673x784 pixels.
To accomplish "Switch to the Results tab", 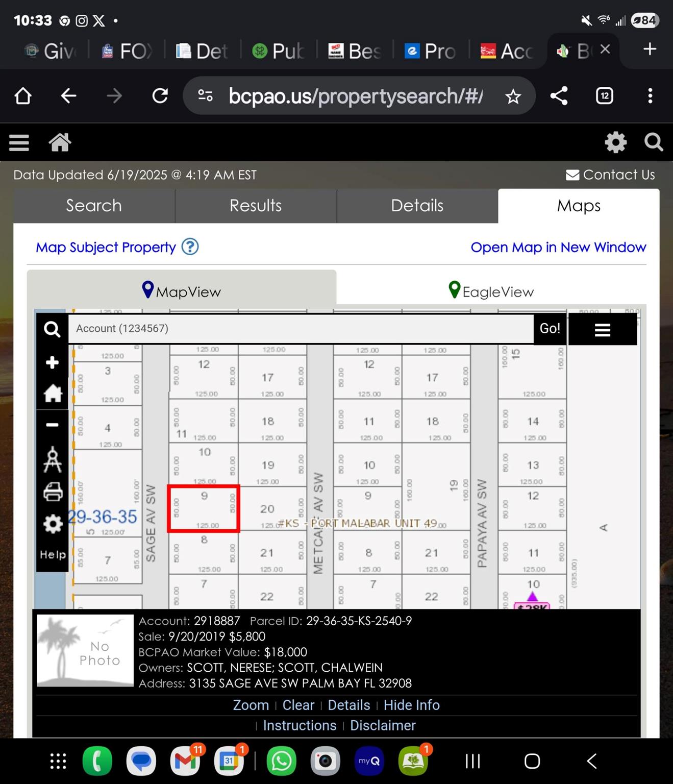I will tap(256, 206).
